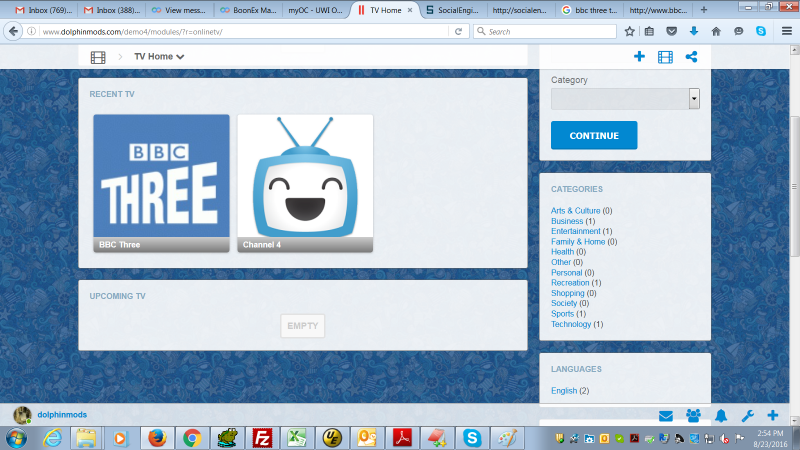Expand the TV Home dropdown menu
800x450 pixels.
coord(159,57)
